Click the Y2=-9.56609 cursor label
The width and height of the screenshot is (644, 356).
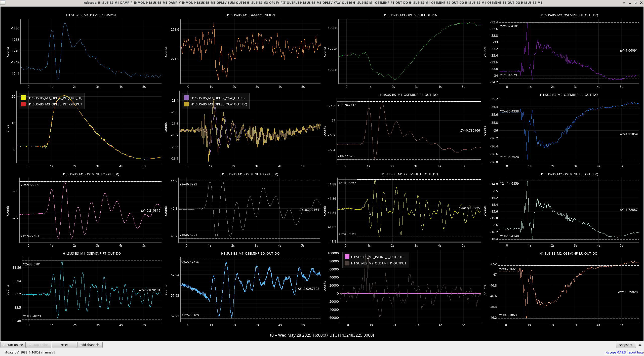[30, 185]
